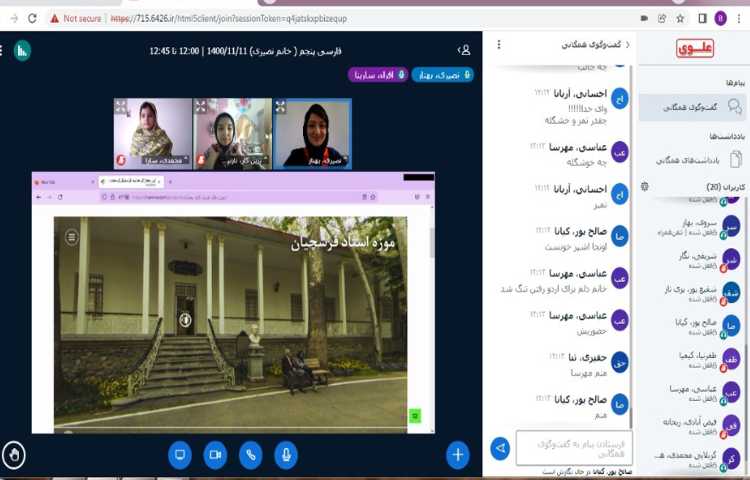
Task: Open Chrome profile avatar
Action: 721,18
